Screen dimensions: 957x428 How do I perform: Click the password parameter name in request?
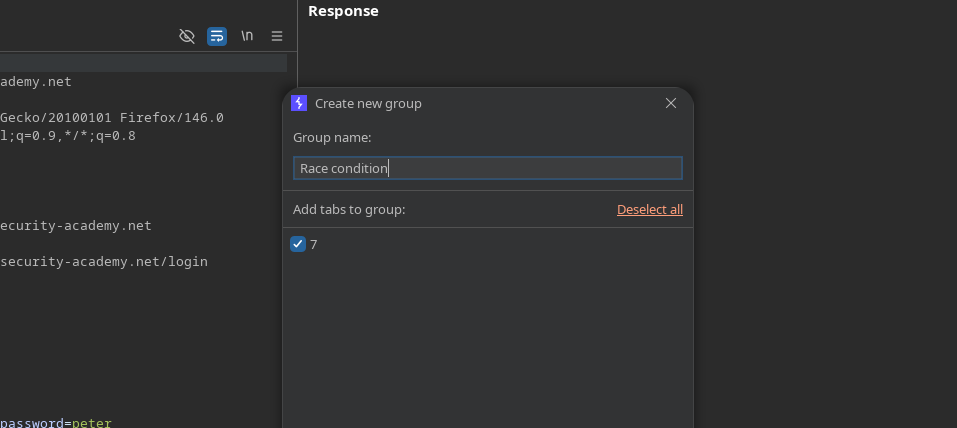point(32,423)
